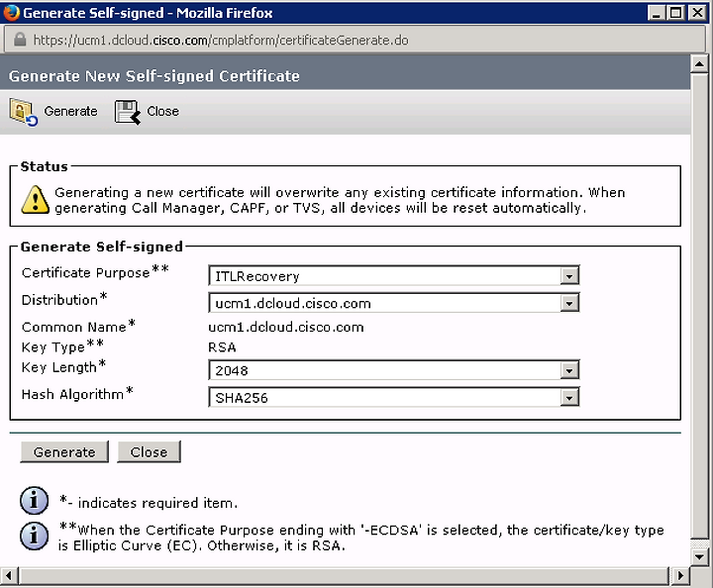
Task: Click the Generate New Self-signed Certificate heading
Action: [x=154, y=76]
